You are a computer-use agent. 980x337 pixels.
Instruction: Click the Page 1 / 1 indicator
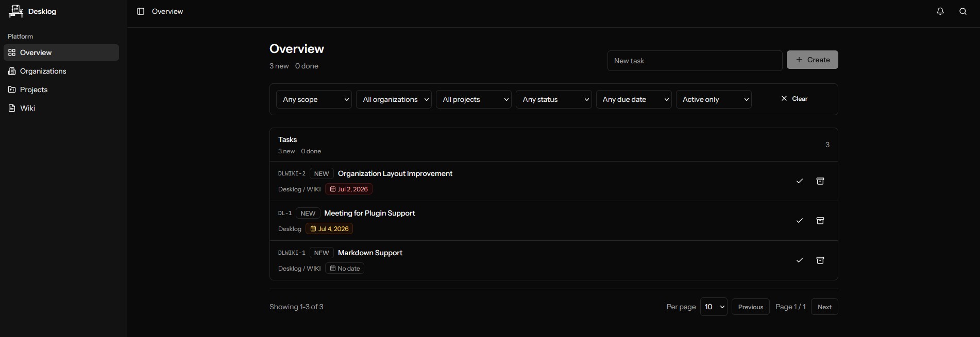[790, 307]
